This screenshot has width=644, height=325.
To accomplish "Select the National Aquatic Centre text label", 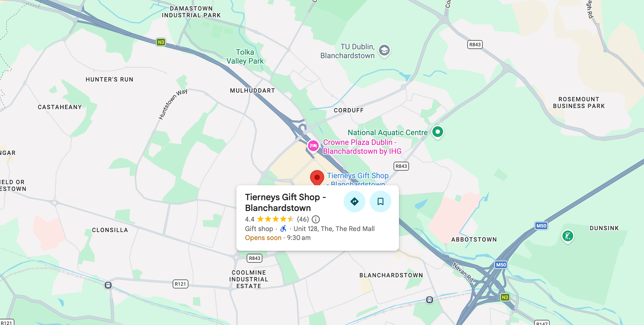I will pos(388,132).
